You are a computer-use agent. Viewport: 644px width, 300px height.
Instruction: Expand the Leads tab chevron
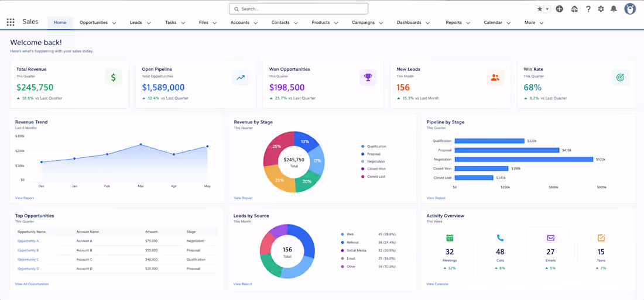pos(149,23)
